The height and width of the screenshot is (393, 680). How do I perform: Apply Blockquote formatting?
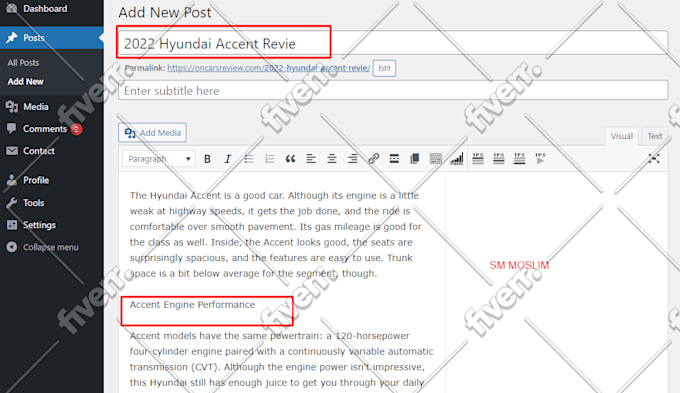290,159
